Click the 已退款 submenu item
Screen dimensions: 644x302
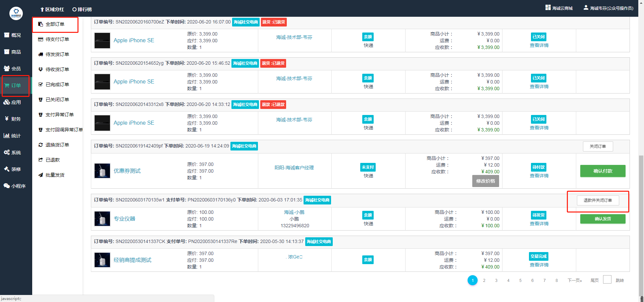point(53,160)
